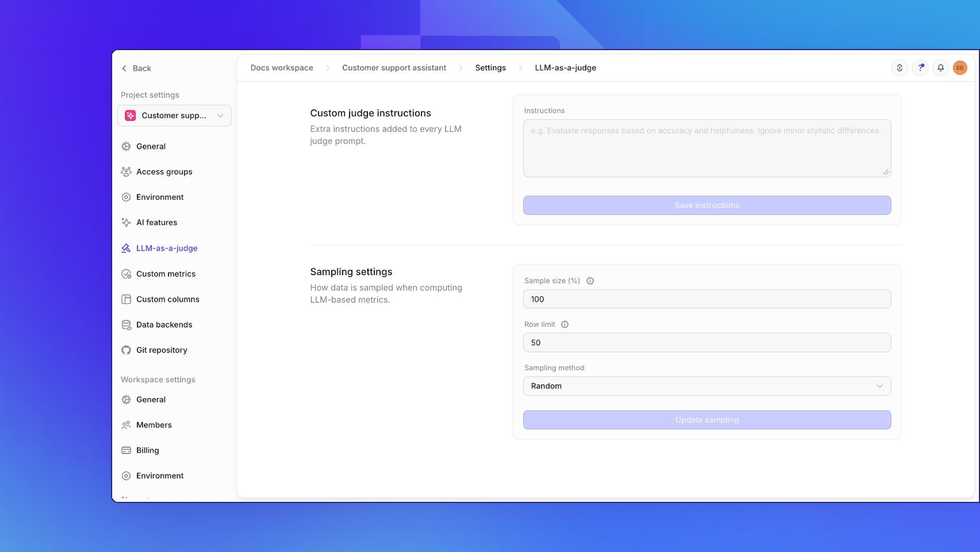This screenshot has width=980, height=552.
Task: Open notifications bell icon
Action: [940, 68]
